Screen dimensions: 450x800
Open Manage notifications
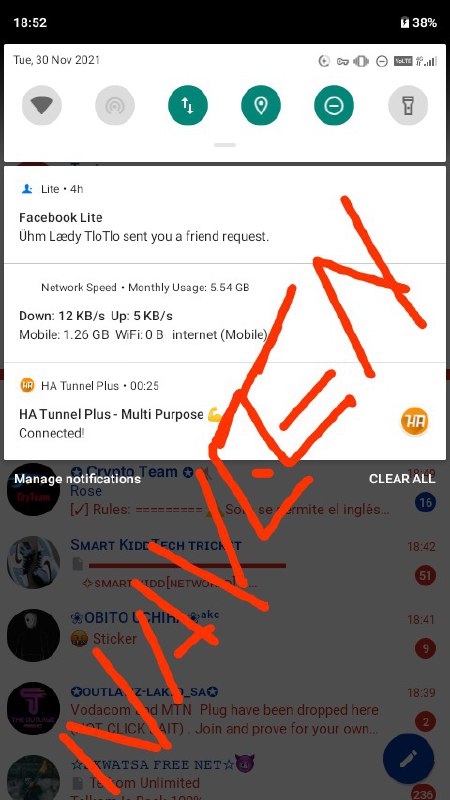pos(78,479)
